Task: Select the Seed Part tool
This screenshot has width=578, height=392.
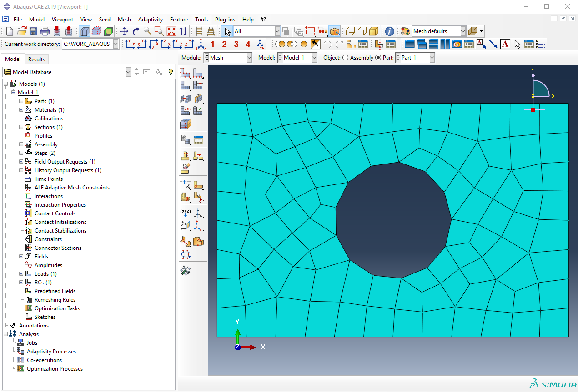Action: tap(185, 73)
